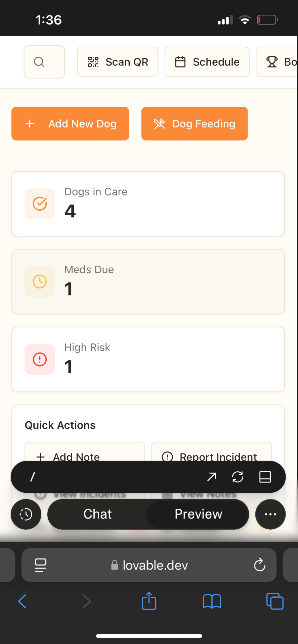The width and height of the screenshot is (298, 644).
Task: Toggle the preview panel layout icon
Action: [x=265, y=477]
